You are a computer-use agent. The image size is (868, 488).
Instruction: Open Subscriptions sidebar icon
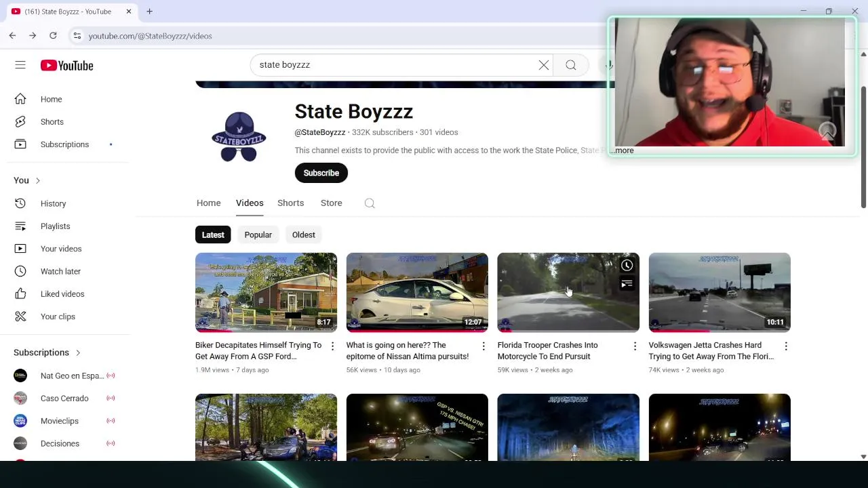(20, 144)
